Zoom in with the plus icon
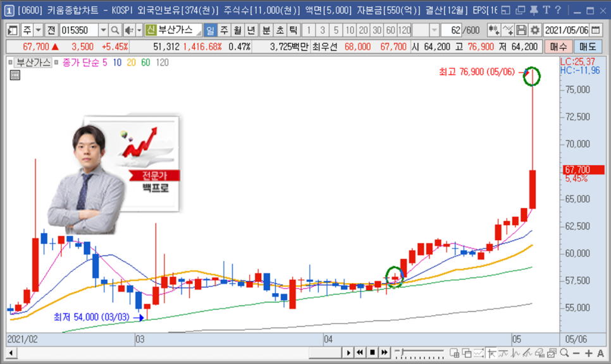 pos(588,353)
